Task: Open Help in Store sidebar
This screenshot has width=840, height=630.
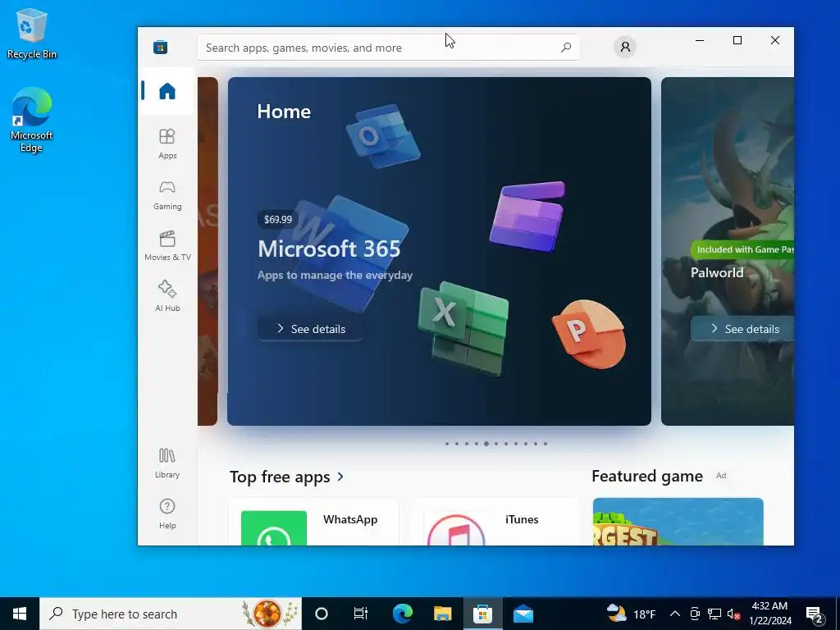Action: [167, 514]
